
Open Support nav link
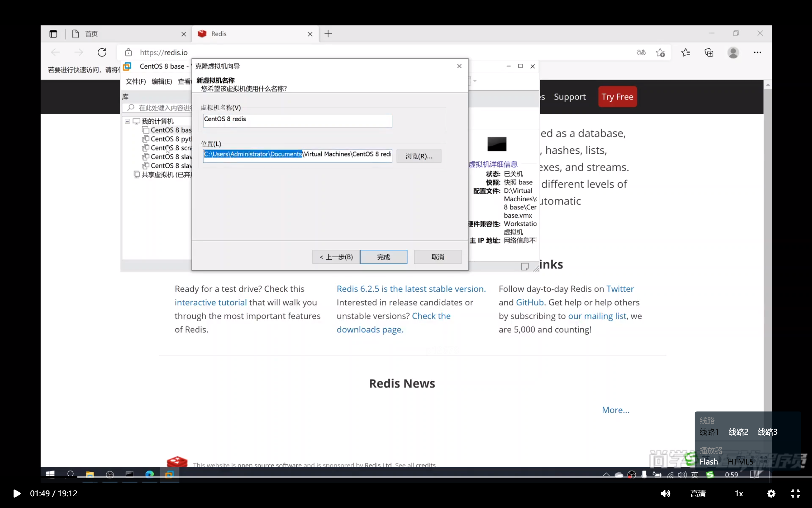click(x=569, y=97)
